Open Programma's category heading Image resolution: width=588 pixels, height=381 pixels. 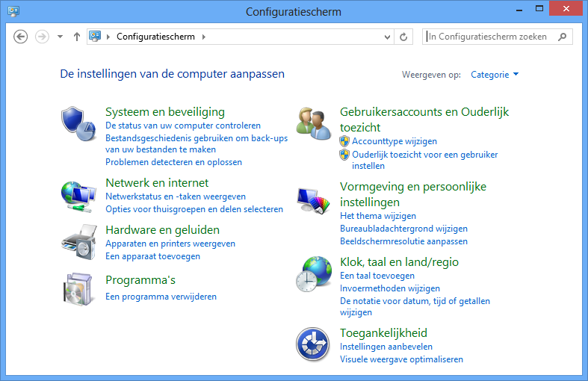click(x=140, y=280)
